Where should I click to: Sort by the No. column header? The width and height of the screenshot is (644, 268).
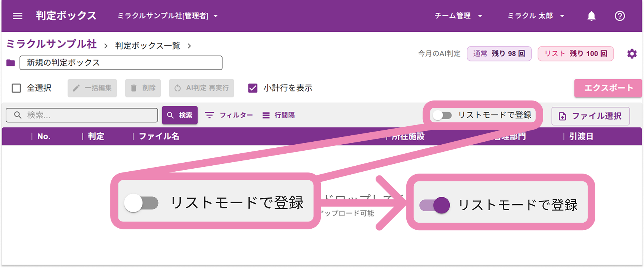(x=44, y=136)
